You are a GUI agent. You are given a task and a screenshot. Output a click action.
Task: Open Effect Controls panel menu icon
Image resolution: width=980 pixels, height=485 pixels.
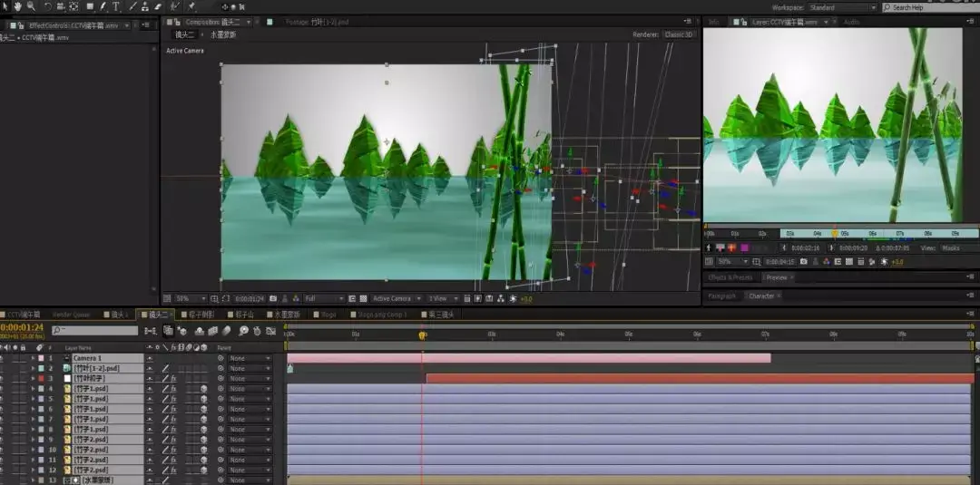click(x=145, y=25)
